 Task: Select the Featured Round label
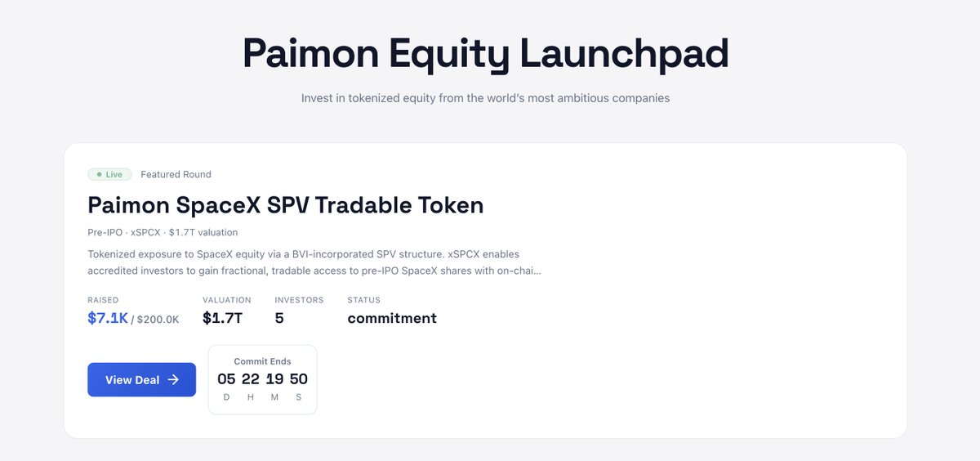(x=176, y=174)
